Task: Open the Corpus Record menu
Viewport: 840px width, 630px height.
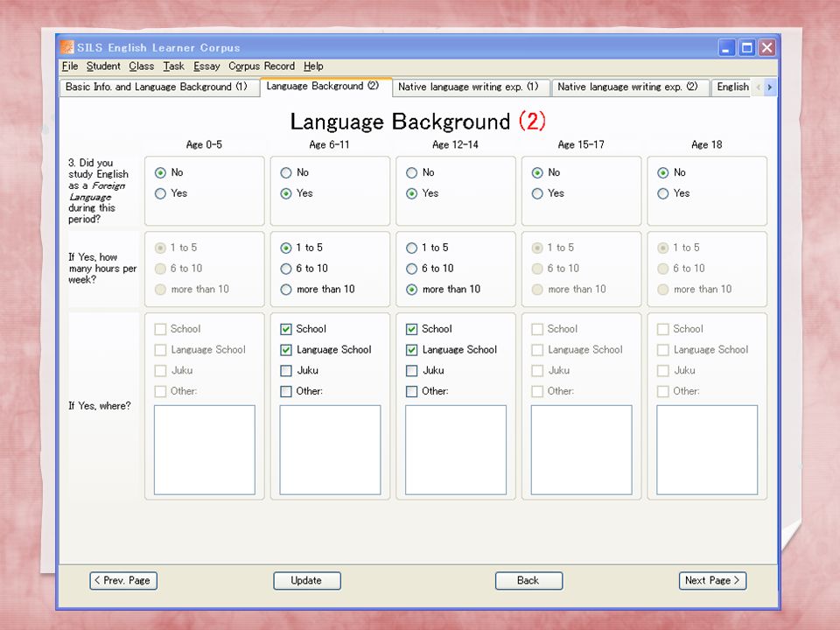Action: point(262,66)
